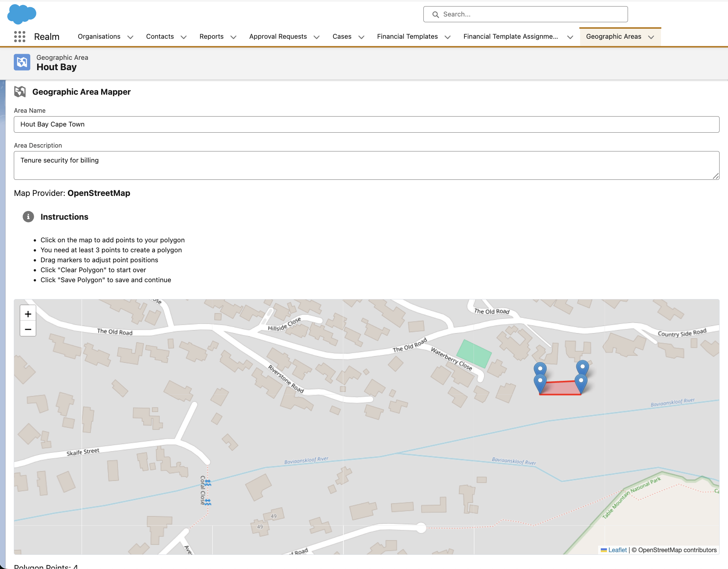This screenshot has width=728, height=569.
Task: Click the Salesforce cloud logo
Action: (22, 14)
